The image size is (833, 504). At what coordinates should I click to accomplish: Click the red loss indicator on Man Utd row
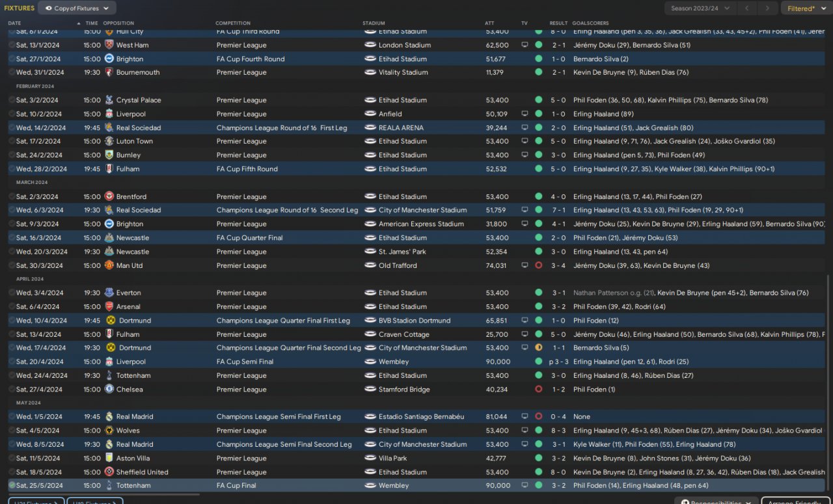538,265
